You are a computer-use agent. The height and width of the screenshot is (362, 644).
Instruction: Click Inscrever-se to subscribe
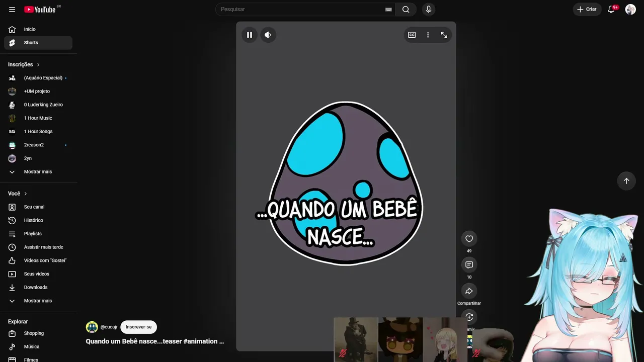tap(139, 327)
